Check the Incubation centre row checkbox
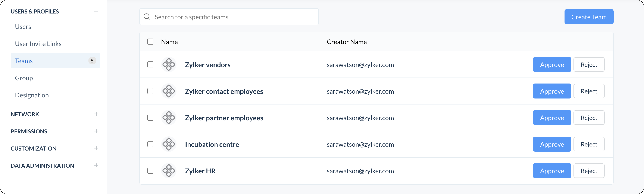The image size is (644, 194). [150, 144]
